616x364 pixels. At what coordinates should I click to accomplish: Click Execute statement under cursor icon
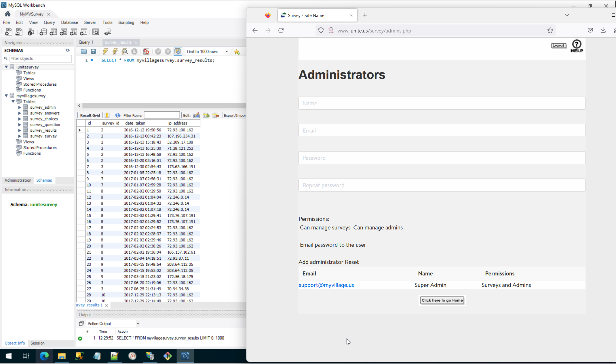115,51
